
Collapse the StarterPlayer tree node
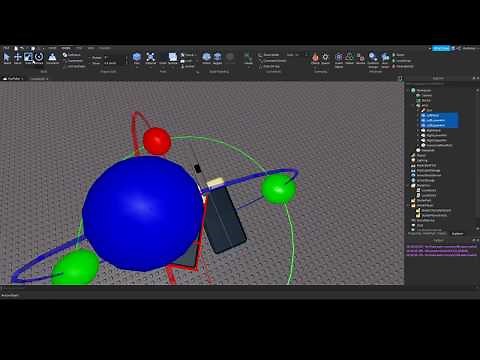409,205
